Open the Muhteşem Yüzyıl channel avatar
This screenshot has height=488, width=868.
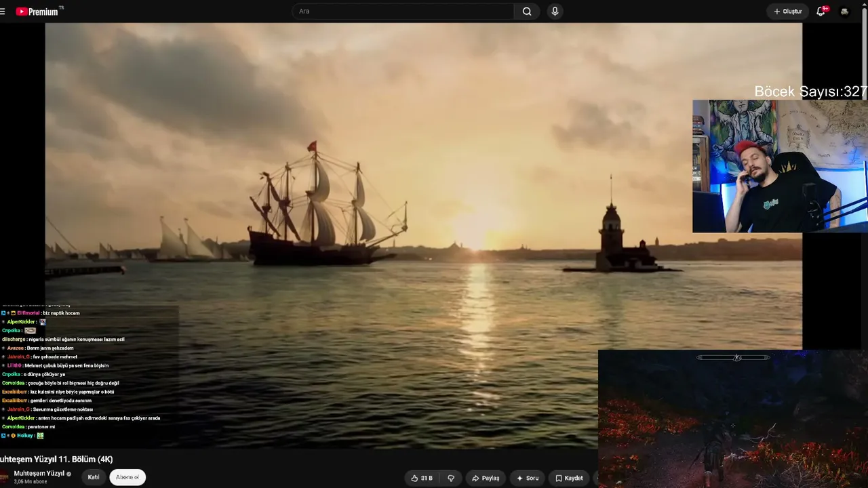point(4,477)
